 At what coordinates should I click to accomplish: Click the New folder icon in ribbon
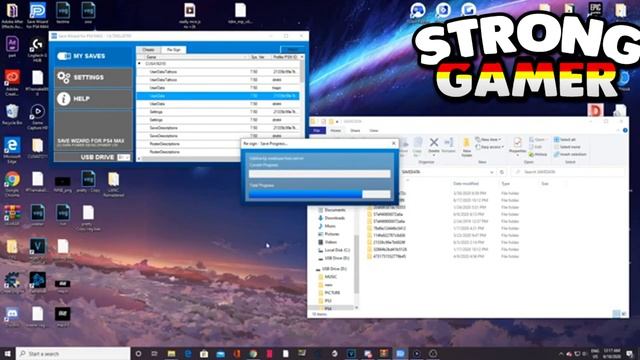tap(467, 142)
